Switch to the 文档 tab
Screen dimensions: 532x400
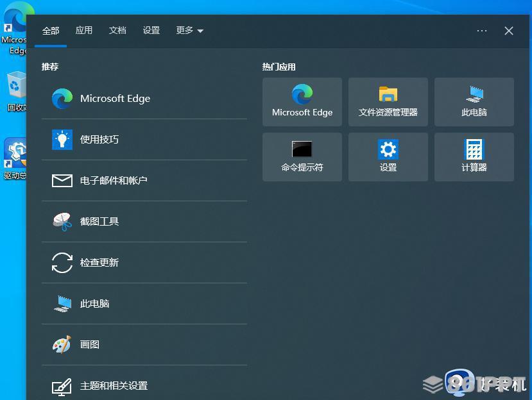pos(117,31)
